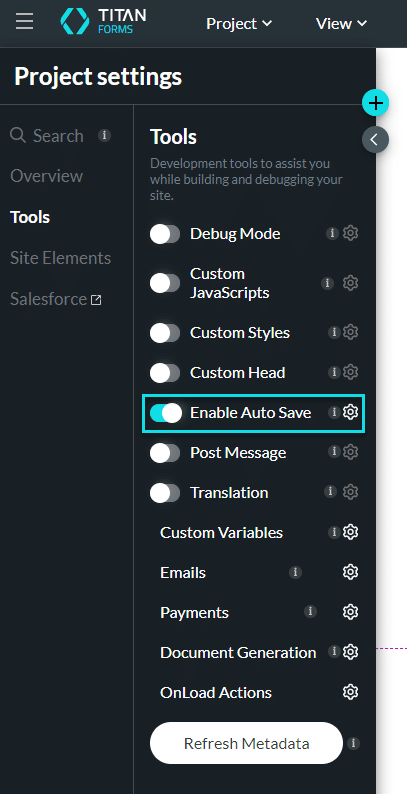Open Enable Auto Save gear settings
The height and width of the screenshot is (794, 407).
(350, 412)
